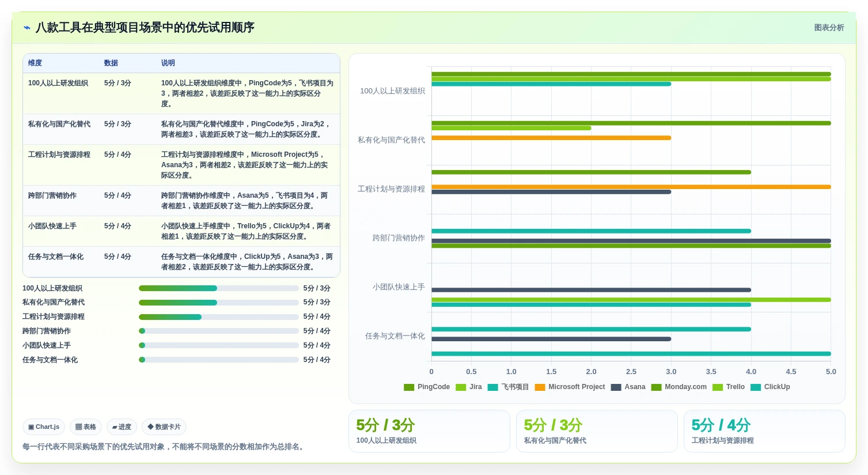The height and width of the screenshot is (475, 868).
Task: Toggle Trello legend swatch
Action: (x=718, y=387)
